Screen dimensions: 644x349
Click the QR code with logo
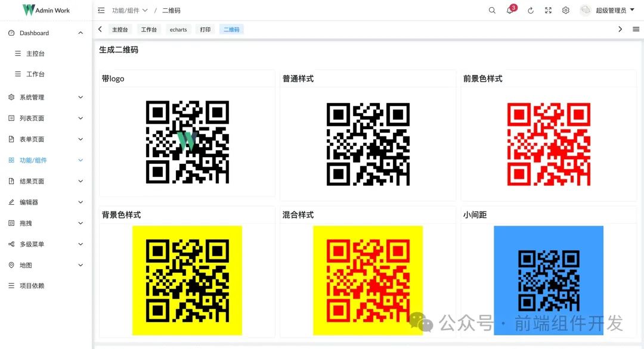(187, 142)
